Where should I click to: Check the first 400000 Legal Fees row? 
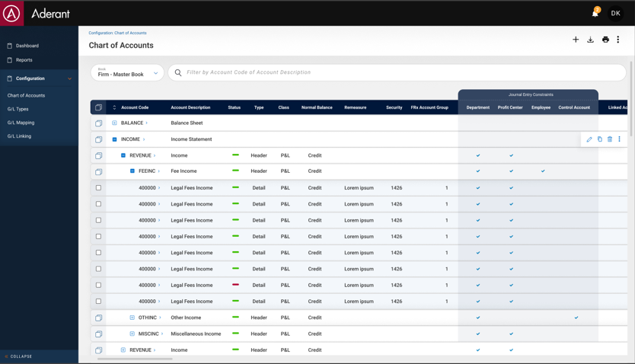coord(98,188)
